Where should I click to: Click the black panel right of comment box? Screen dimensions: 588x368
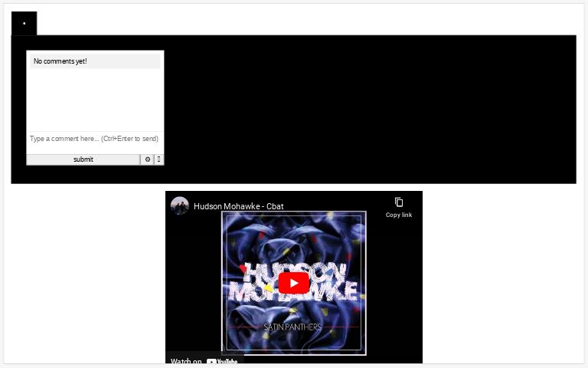(367, 107)
